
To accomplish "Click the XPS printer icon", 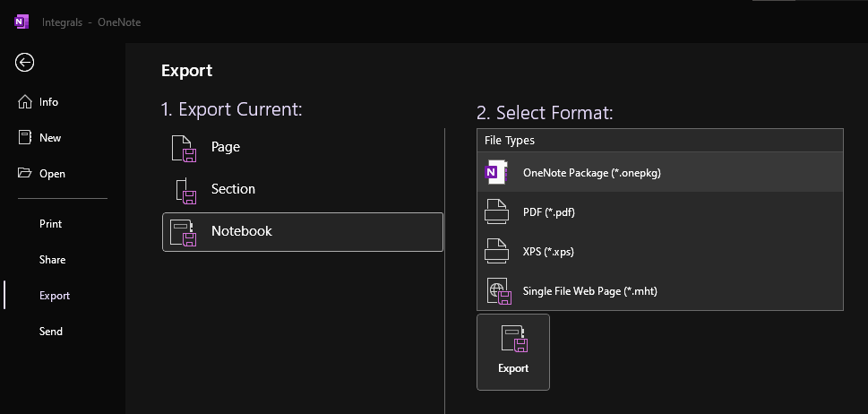I will pos(496,252).
